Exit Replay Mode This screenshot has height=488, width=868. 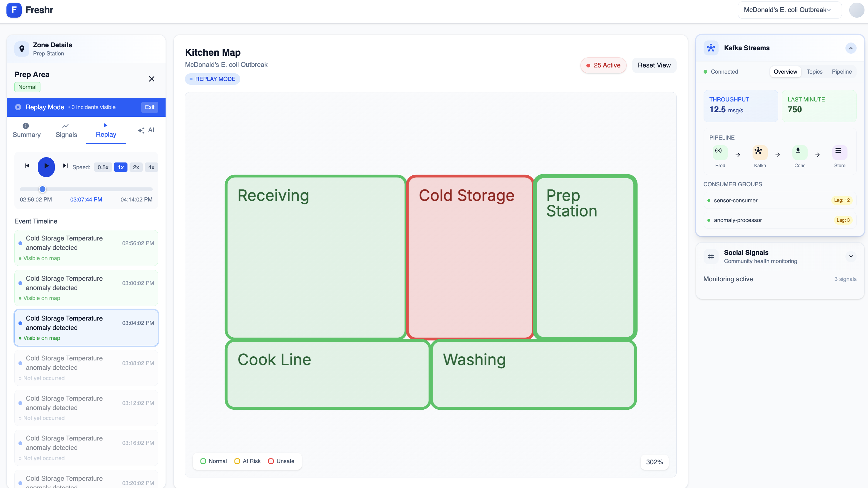[x=150, y=107]
